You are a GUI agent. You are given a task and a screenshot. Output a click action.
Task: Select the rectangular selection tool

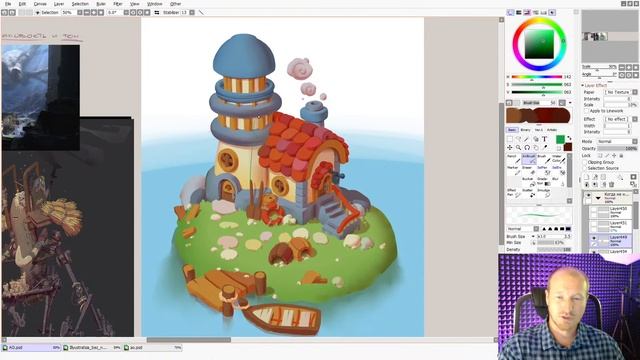(x=509, y=139)
